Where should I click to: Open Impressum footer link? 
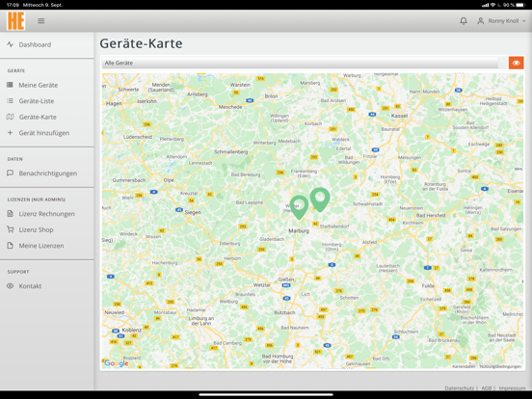point(512,387)
